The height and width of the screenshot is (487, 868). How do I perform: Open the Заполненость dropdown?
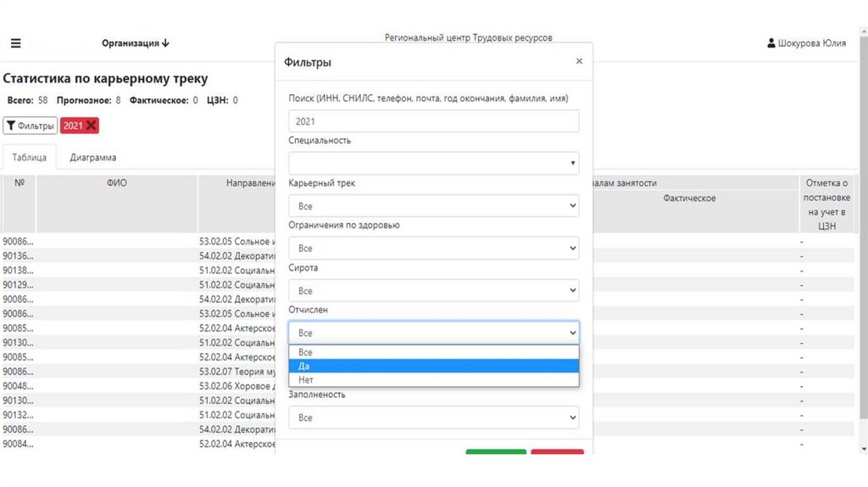[433, 417]
